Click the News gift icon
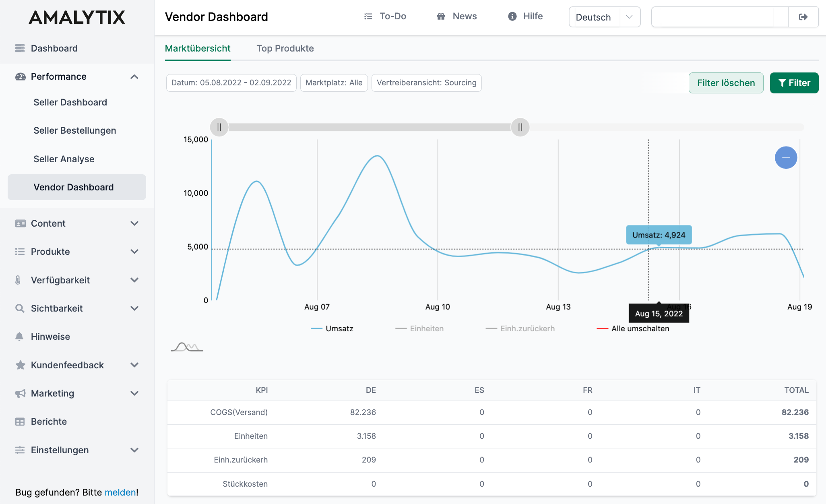This screenshot has height=504, width=826. click(x=441, y=17)
